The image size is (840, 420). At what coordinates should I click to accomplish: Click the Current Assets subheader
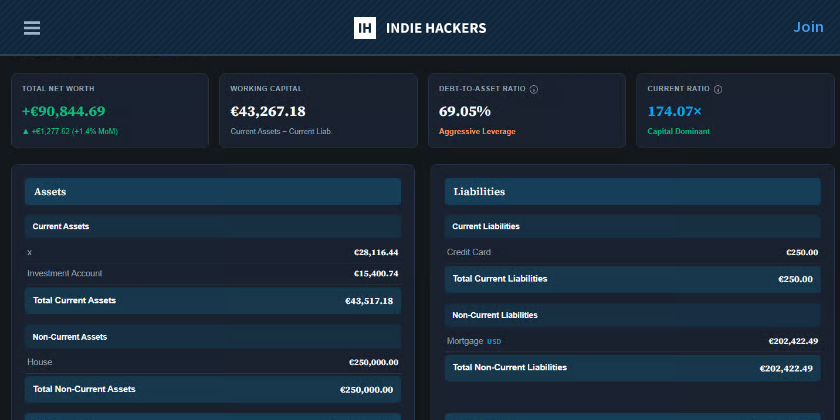coord(213,227)
